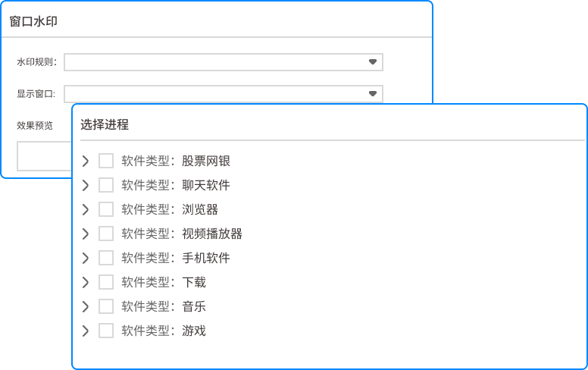Screen dimensions: 588x370
Task: Expand the 手机软件 software type
Action: click(x=86, y=258)
